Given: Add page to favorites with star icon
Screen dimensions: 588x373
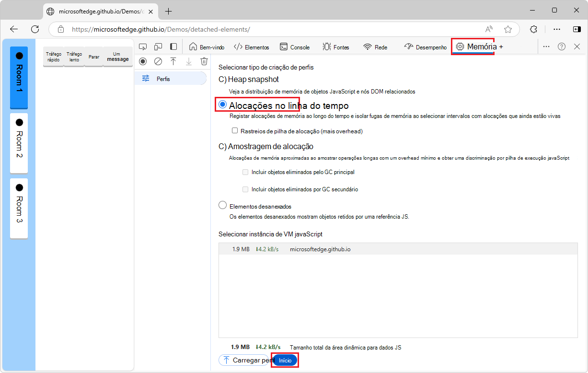Looking at the screenshot, I should pos(508,29).
